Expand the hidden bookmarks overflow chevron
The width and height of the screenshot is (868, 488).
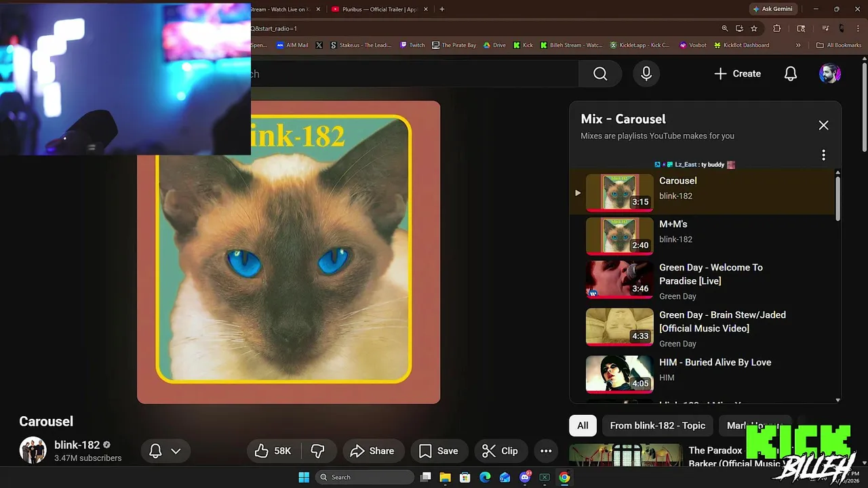coord(798,45)
